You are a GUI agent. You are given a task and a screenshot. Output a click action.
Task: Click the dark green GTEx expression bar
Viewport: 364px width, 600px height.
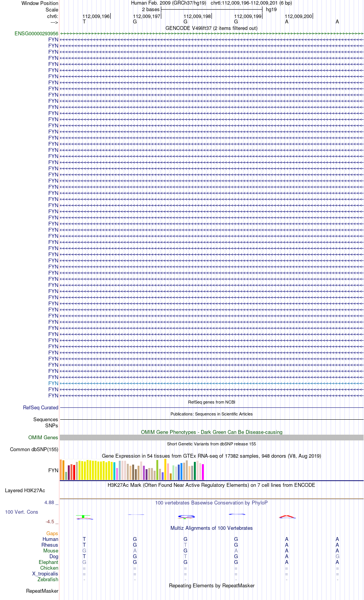pyautogui.click(x=195, y=471)
